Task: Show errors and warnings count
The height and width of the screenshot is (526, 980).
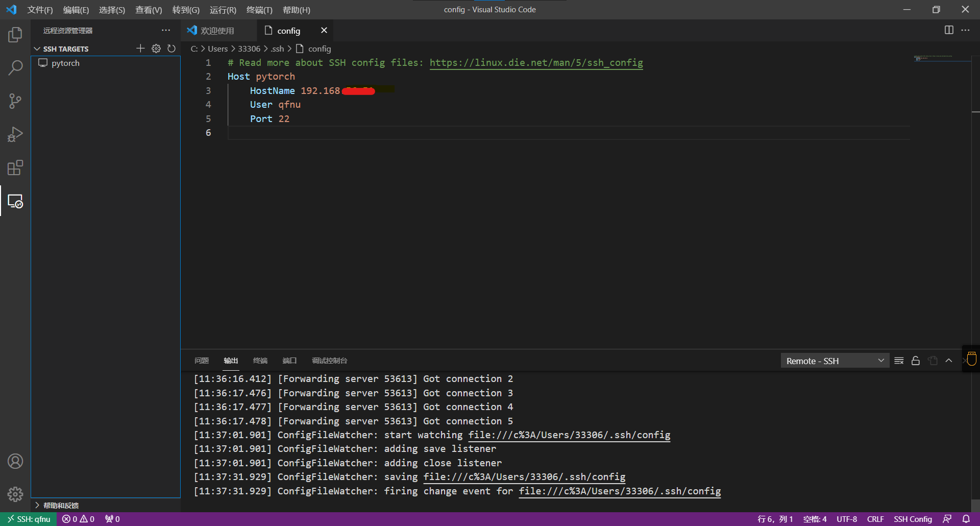Action: click(x=79, y=519)
